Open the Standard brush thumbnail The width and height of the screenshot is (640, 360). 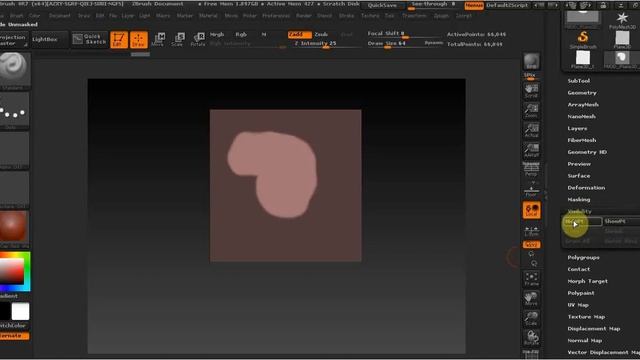point(14,69)
